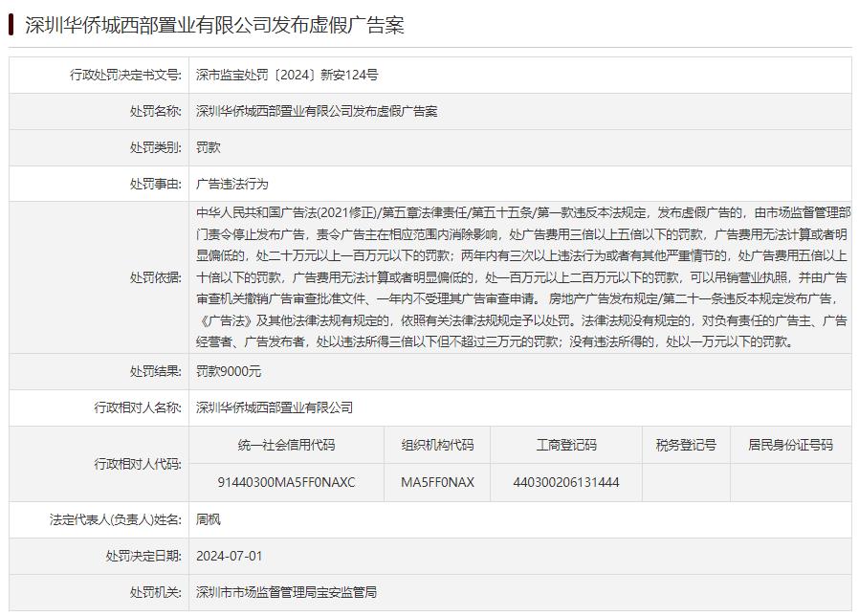Click the page title 深圳华侨城西部置业有限公司发布虚假广告案

click(x=214, y=25)
